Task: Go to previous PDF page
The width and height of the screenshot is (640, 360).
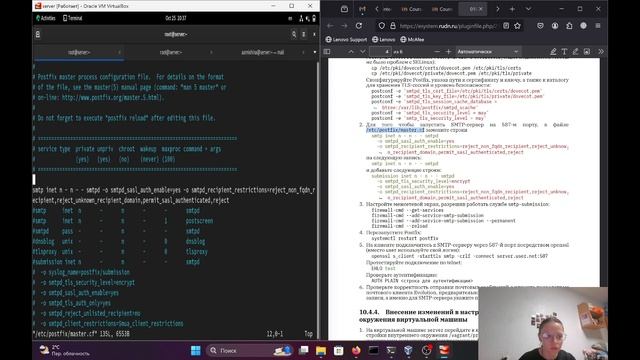Action: (x=351, y=52)
